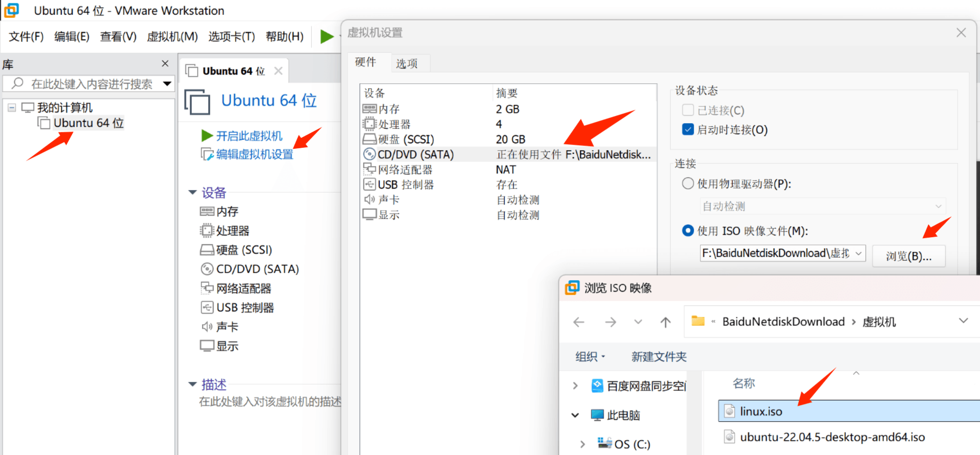Open the 选项卡(T) menu

(x=232, y=37)
